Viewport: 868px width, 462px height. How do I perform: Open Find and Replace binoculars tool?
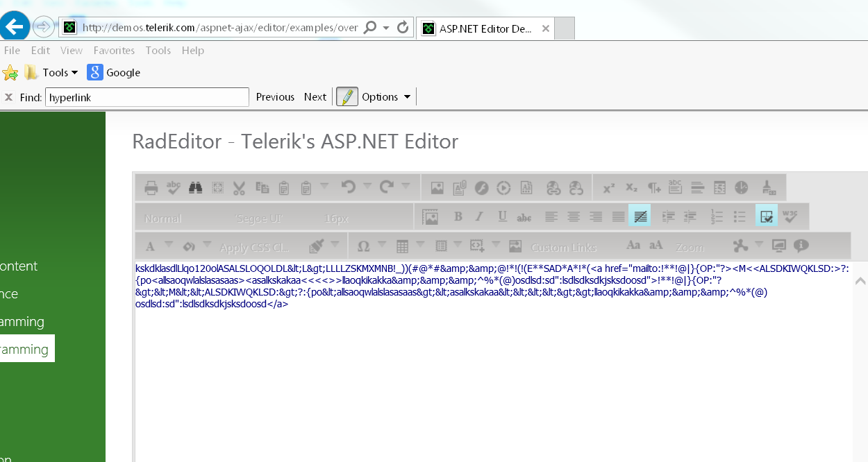point(195,187)
